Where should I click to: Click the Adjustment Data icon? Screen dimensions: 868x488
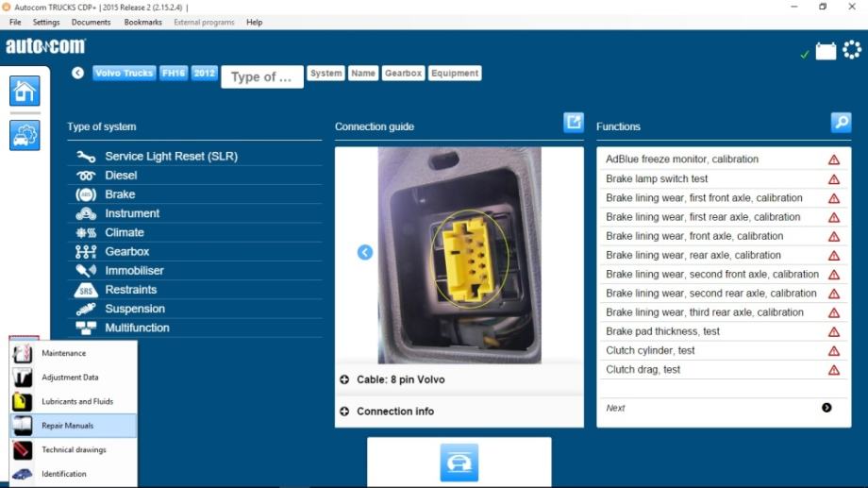[x=22, y=378]
